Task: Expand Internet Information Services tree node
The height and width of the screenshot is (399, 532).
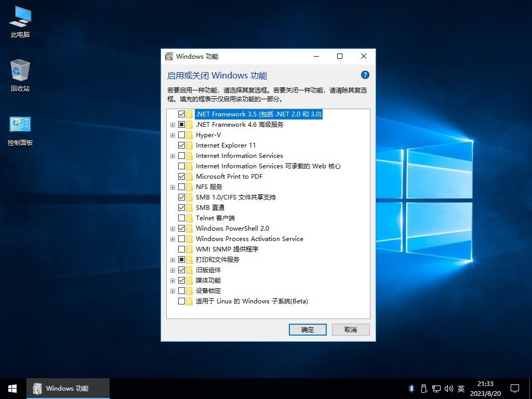Action: coord(172,156)
